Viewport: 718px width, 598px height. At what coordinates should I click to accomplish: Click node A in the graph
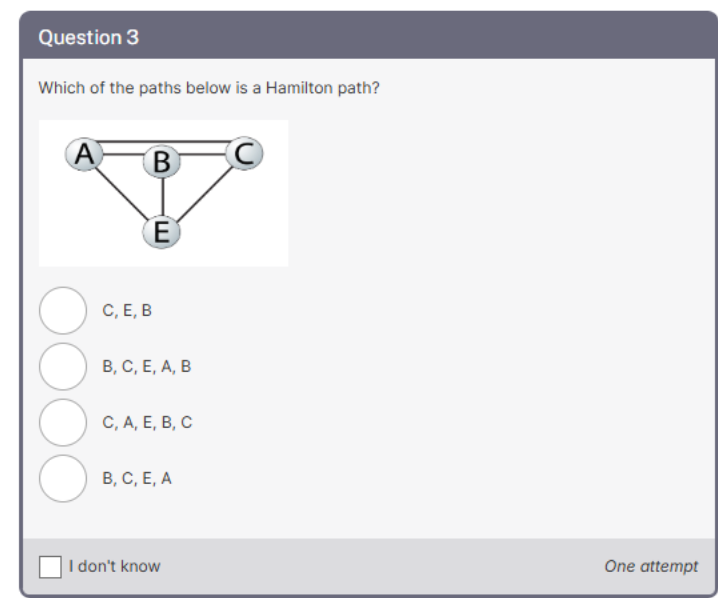85,153
